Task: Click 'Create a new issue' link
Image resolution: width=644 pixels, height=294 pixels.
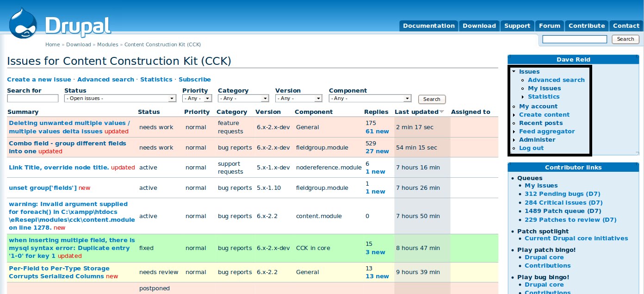Action: [39, 80]
